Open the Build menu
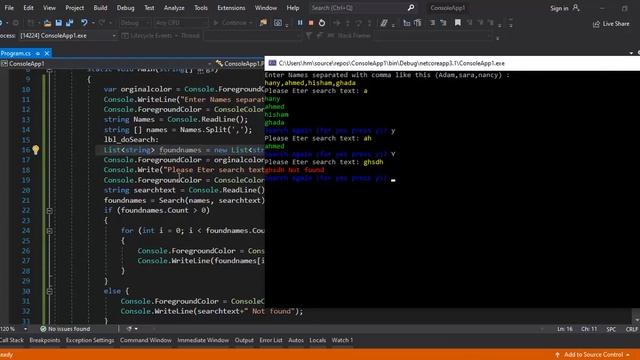Image resolution: width=640 pixels, height=360 pixels. click(x=100, y=8)
